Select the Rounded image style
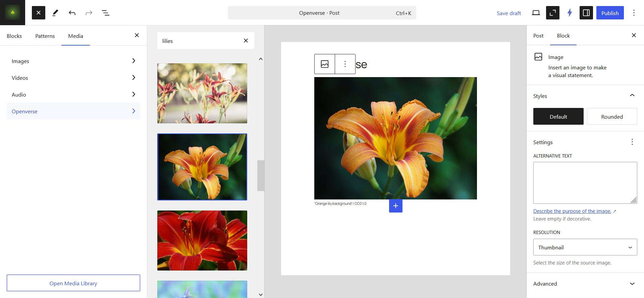The image size is (644, 298). (x=612, y=116)
